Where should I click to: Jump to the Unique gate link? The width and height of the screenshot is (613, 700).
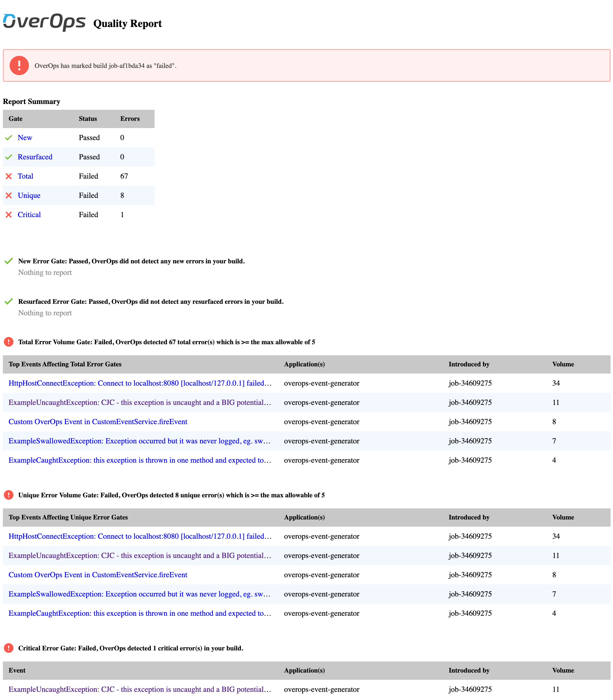coord(29,196)
